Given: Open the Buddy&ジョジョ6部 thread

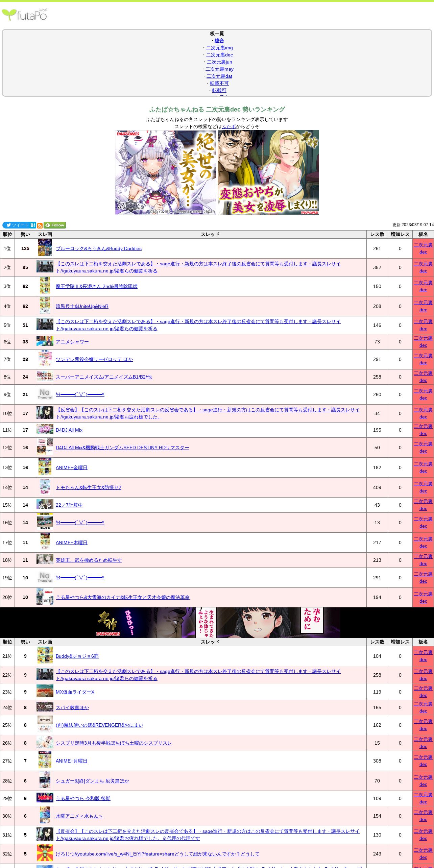Looking at the screenshot, I should tap(77, 656).
